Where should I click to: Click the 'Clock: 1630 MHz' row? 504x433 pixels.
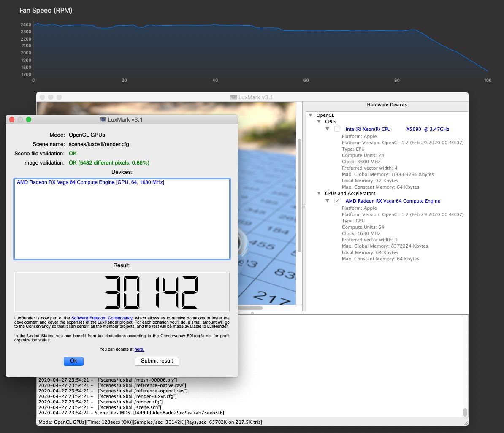pyautogui.click(x=361, y=233)
